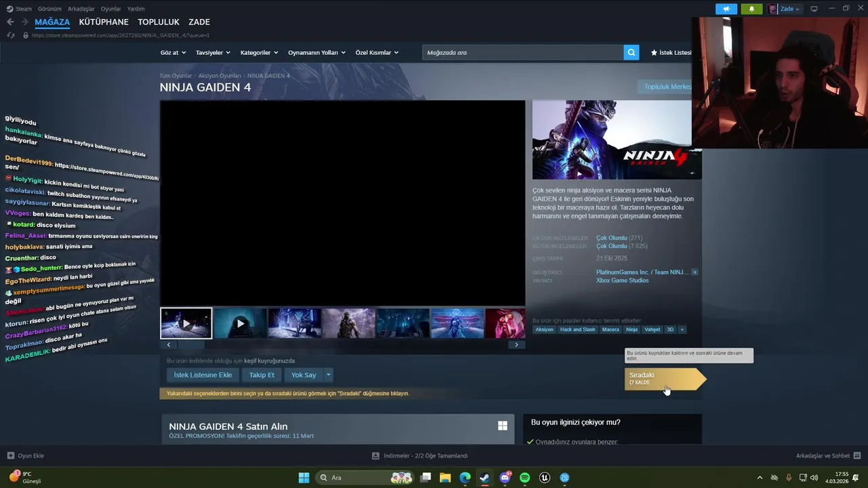Screen dimensions: 868x488
Task: Open Unreal Engine from the taskbar
Action: coord(545,478)
